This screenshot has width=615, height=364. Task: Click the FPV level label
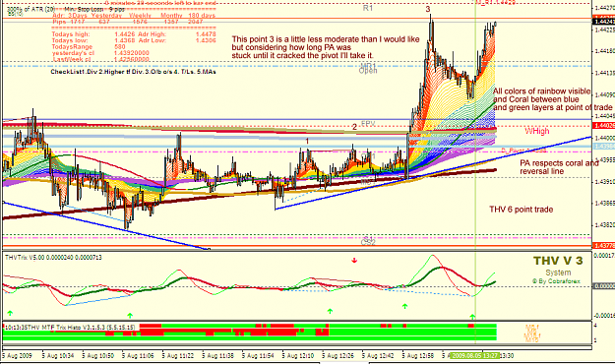point(368,124)
